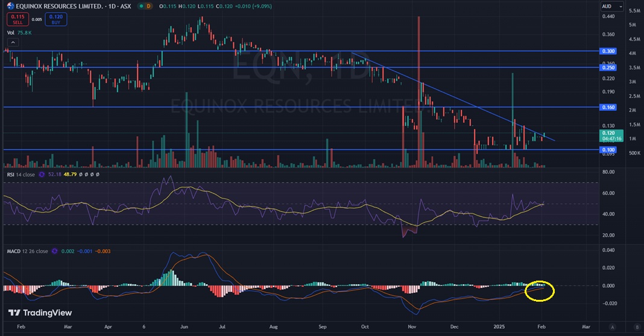Click the MACD signal value -0.003
Screen dimensions: 644x336
103,251
